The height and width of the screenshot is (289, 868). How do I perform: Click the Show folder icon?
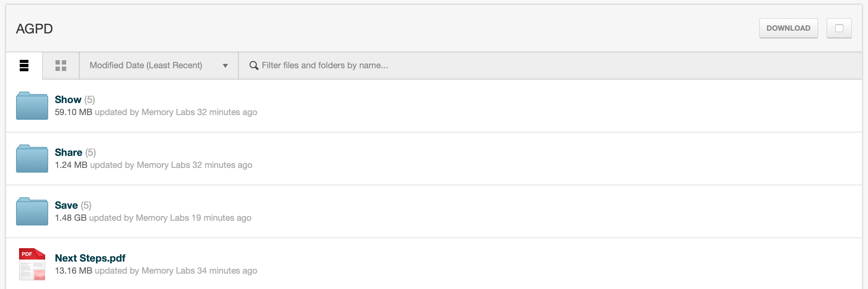[x=32, y=106]
